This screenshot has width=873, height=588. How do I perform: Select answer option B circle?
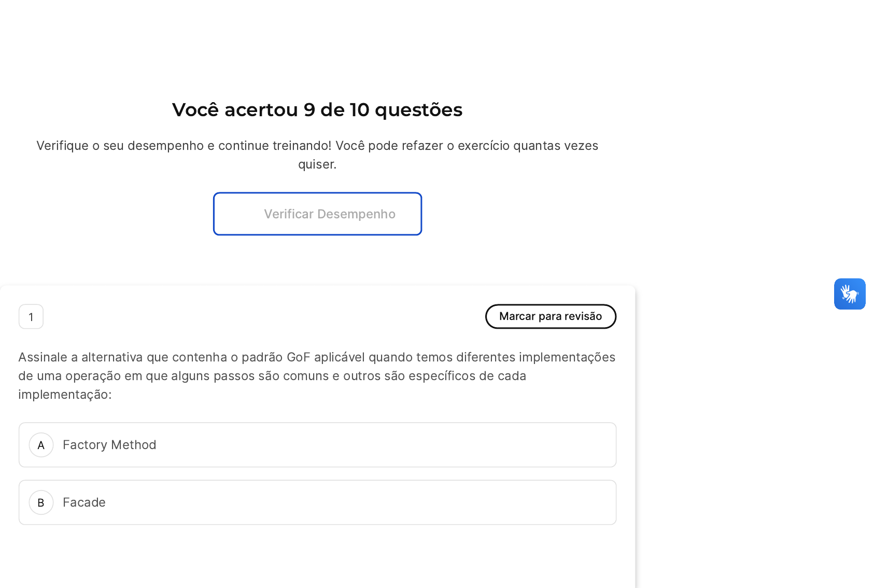point(41,502)
